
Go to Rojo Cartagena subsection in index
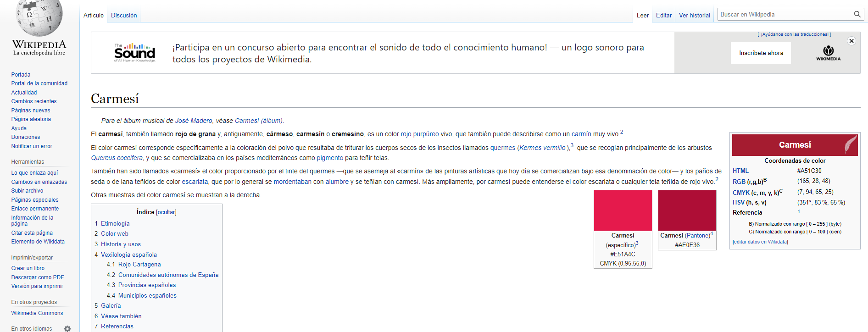coord(139,265)
